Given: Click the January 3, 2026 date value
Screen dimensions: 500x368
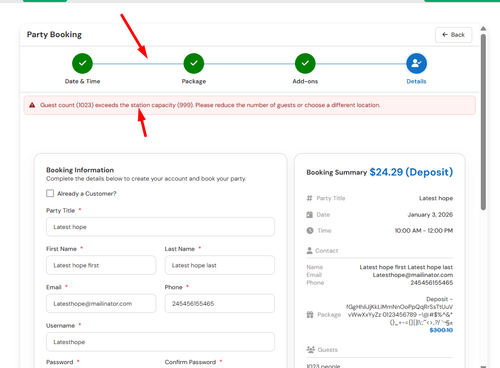Looking at the screenshot, I should [x=430, y=215].
